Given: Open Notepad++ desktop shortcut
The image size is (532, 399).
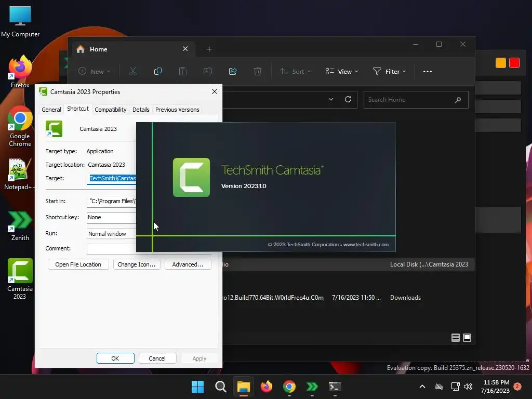Looking at the screenshot, I should click(x=19, y=174).
